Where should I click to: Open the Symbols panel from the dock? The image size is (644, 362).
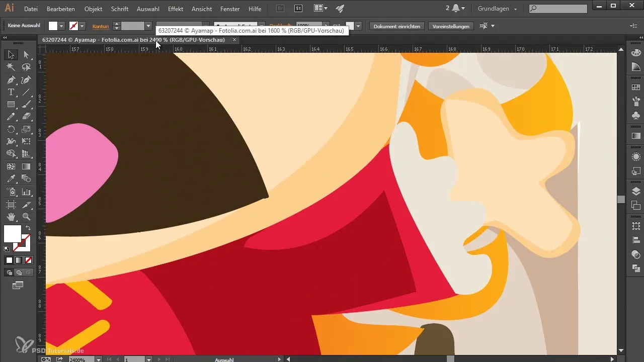coord(635,116)
